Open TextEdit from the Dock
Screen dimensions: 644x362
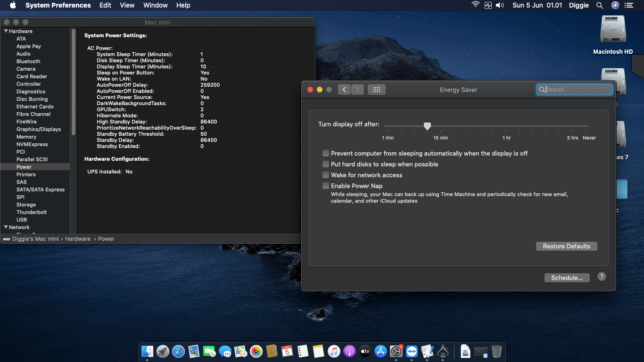[427, 351]
